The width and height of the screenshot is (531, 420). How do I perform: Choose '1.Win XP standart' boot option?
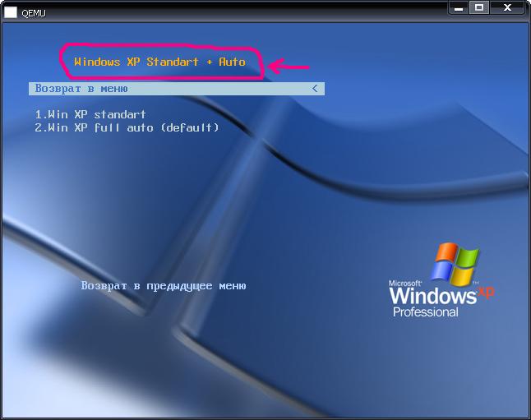(x=90, y=114)
